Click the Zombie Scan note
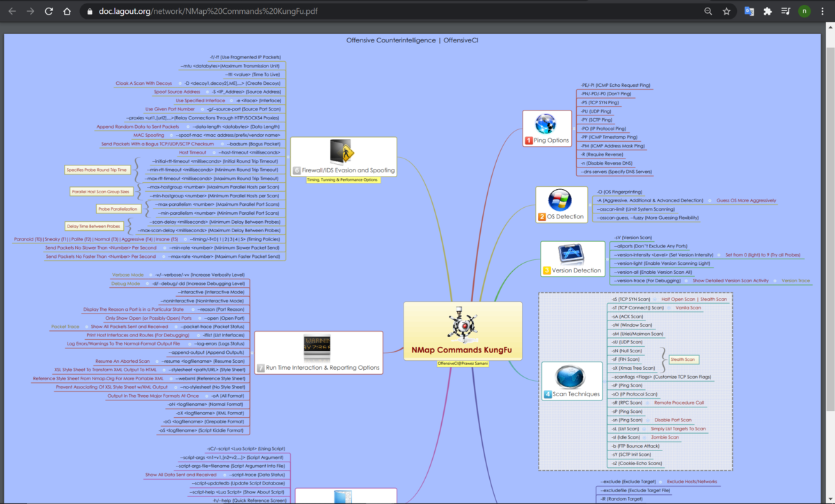This screenshot has height=504, width=835. click(665, 437)
